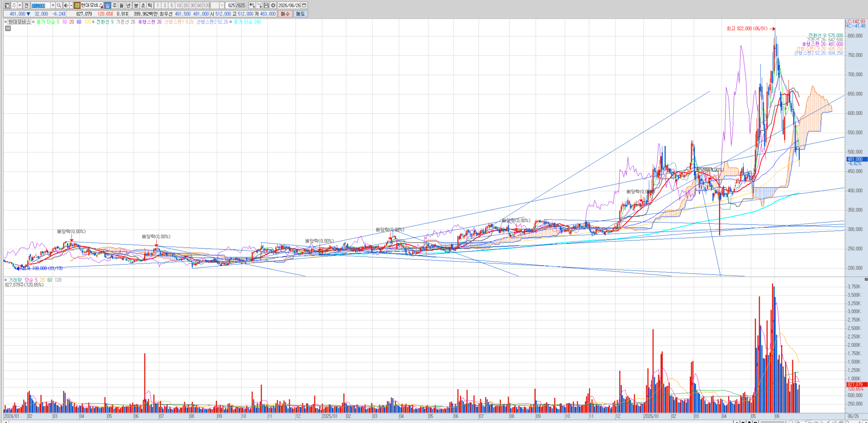Toggle the square before 종가 단순 240
Image resolution: width=868 pixels, height=423 pixels.
(x=231, y=22)
